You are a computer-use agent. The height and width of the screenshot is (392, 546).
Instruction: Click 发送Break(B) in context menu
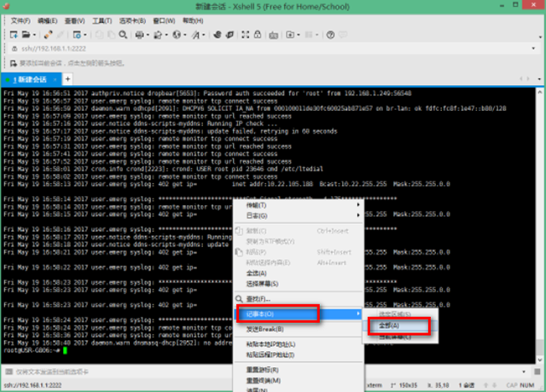[266, 329]
